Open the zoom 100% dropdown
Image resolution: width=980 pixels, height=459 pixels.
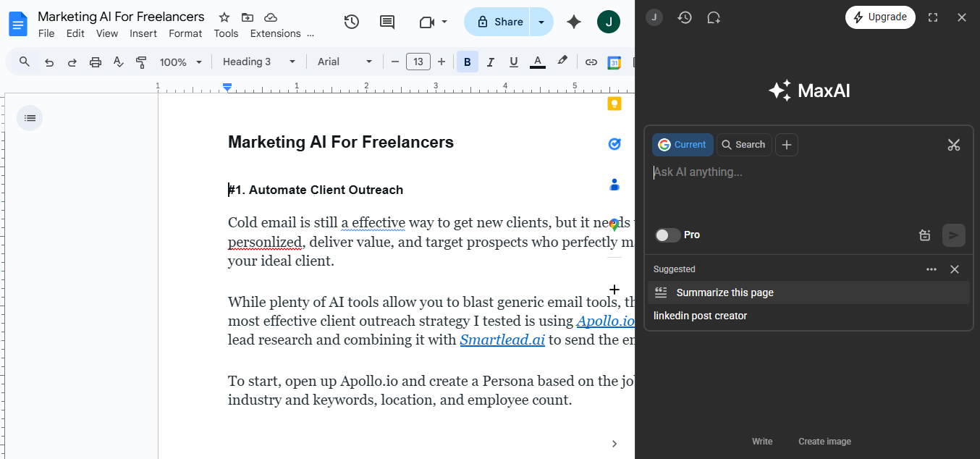[x=181, y=62]
